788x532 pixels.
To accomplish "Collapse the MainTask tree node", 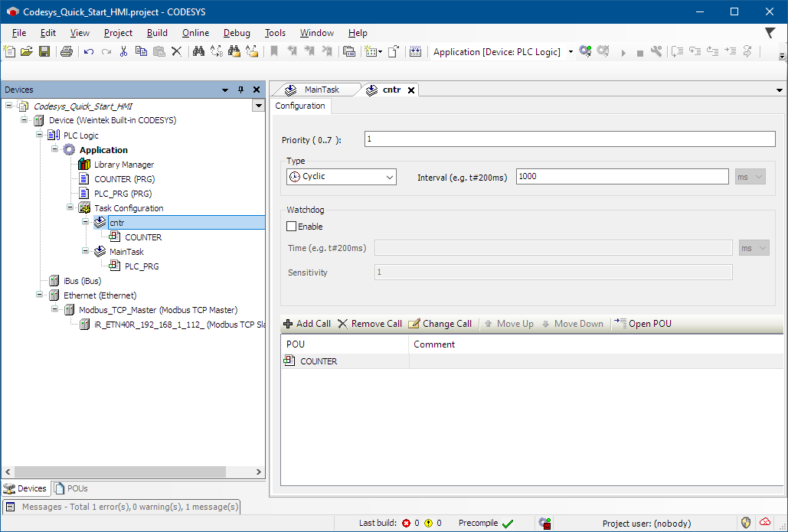I will (86, 250).
